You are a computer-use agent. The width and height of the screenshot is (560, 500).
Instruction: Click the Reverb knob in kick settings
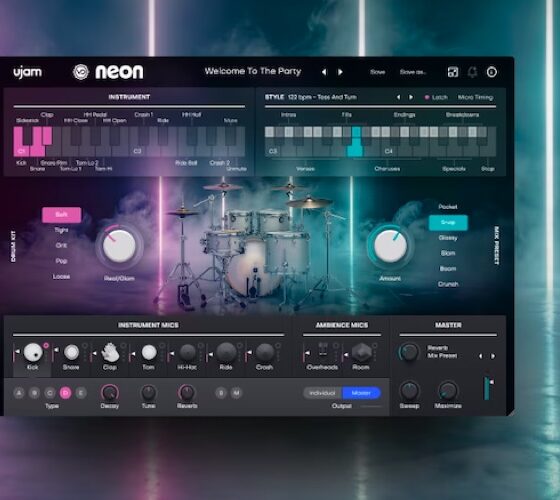tap(187, 393)
